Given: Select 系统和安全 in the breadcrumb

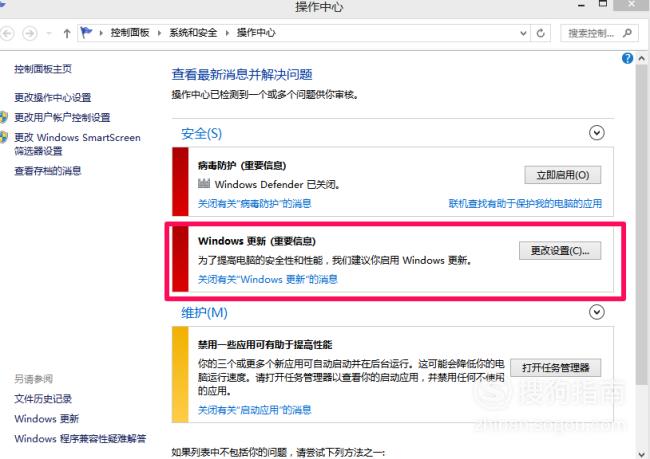Looking at the screenshot, I should (x=193, y=33).
